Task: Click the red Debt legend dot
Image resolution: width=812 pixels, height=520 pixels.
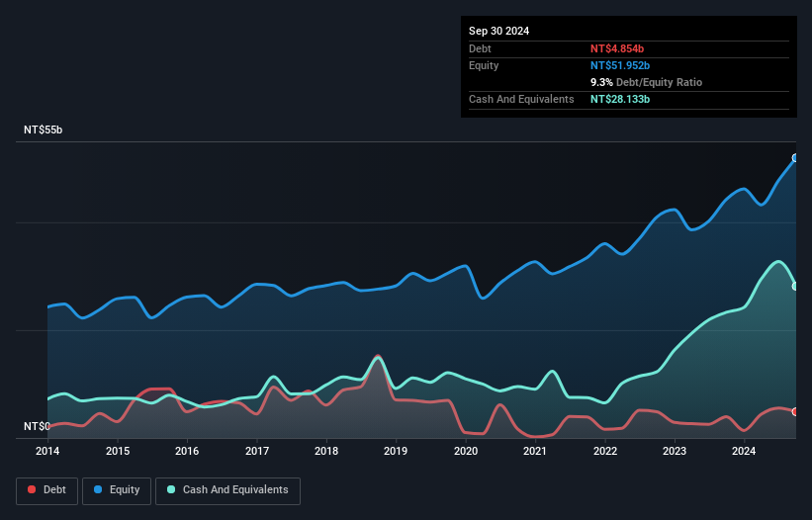Action: pyautogui.click(x=32, y=489)
